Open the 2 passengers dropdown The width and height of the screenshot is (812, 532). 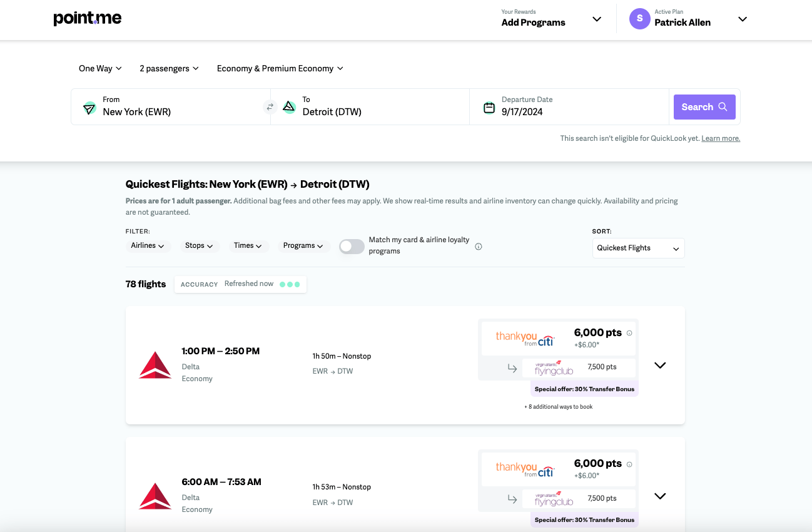169,68
